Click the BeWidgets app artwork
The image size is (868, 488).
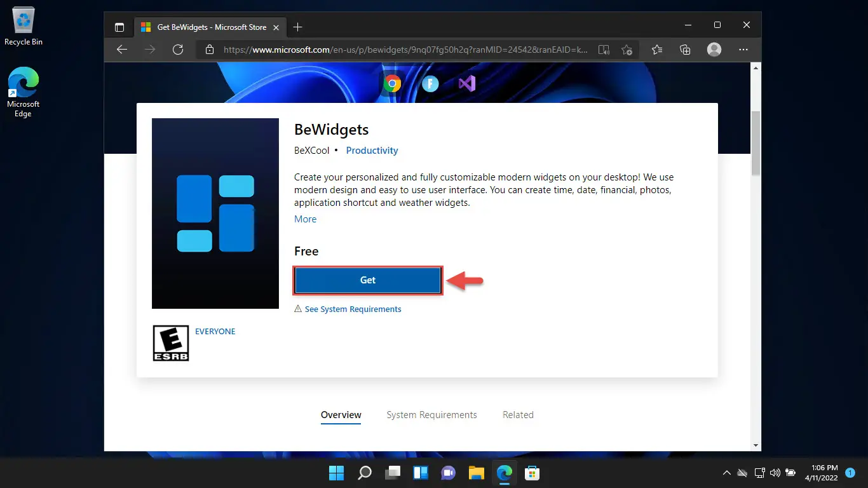(x=215, y=213)
